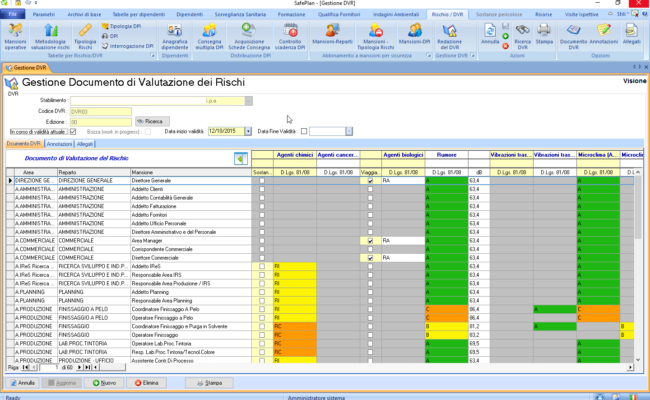Click red delete icon in Azioni group
650x400 pixels.
coord(505,46)
